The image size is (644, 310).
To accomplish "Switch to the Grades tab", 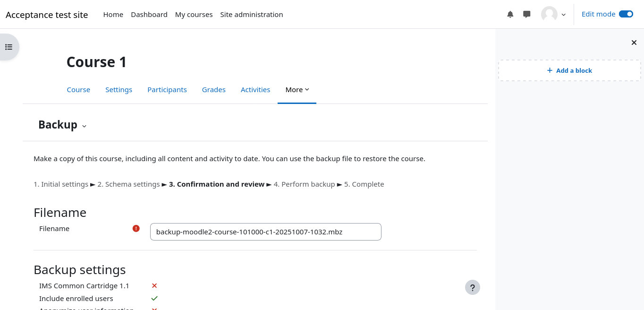I will coord(214,90).
